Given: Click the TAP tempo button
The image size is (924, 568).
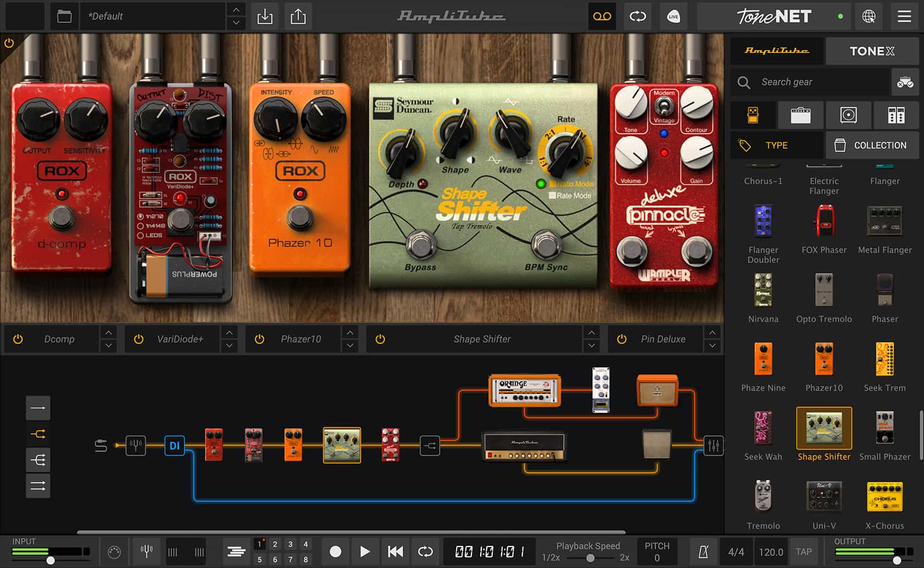Looking at the screenshot, I should pos(804,551).
